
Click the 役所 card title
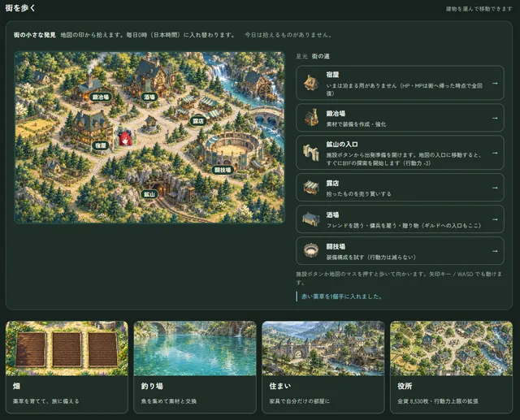405,386
